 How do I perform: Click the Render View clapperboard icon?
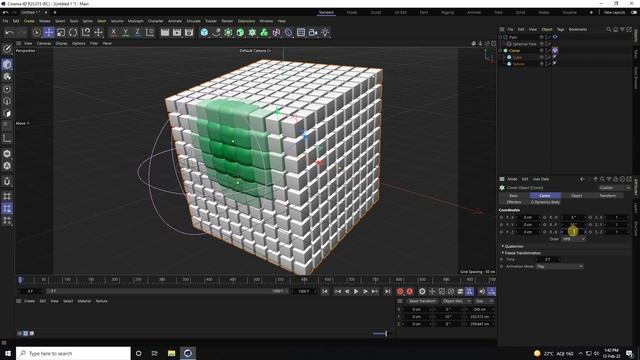click(x=164, y=32)
